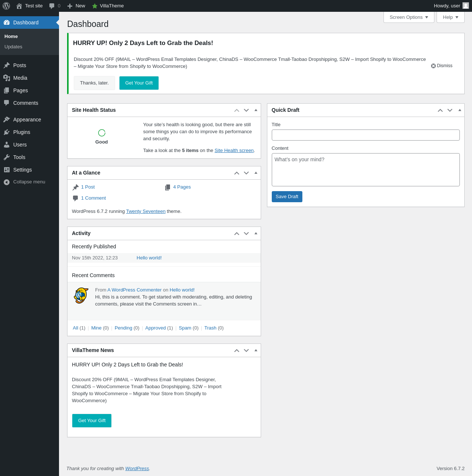Viewport: 472px width, 476px height.
Task: Filter comments by Approved
Action: (155, 328)
